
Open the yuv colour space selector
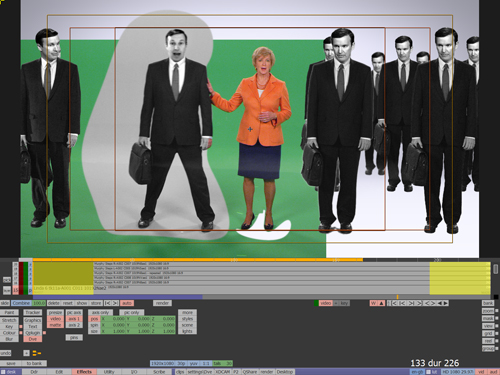click(x=194, y=363)
